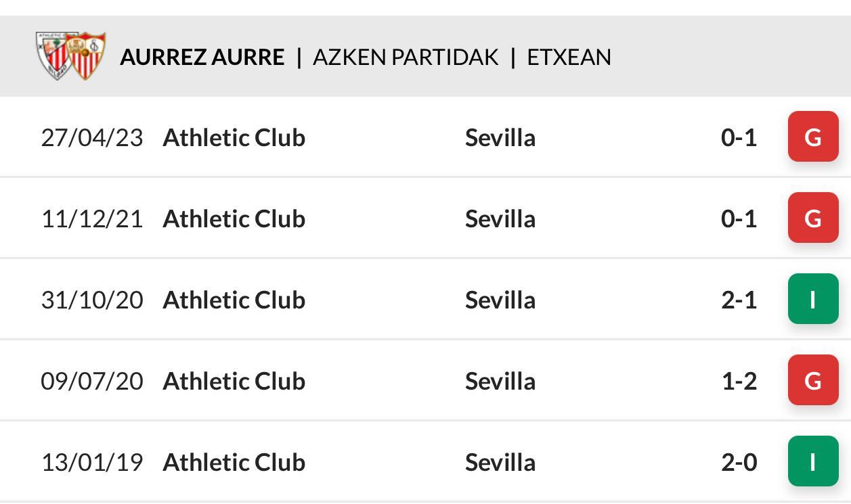Open Athletic Club in the 27/04/23 match
Viewport: 851px width, 504px height.
(234, 137)
